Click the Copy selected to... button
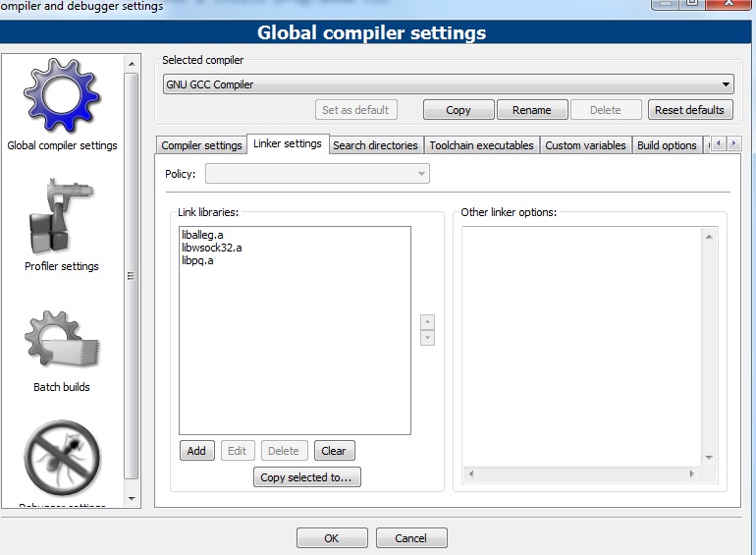Image resolution: width=756 pixels, height=555 pixels. [307, 477]
